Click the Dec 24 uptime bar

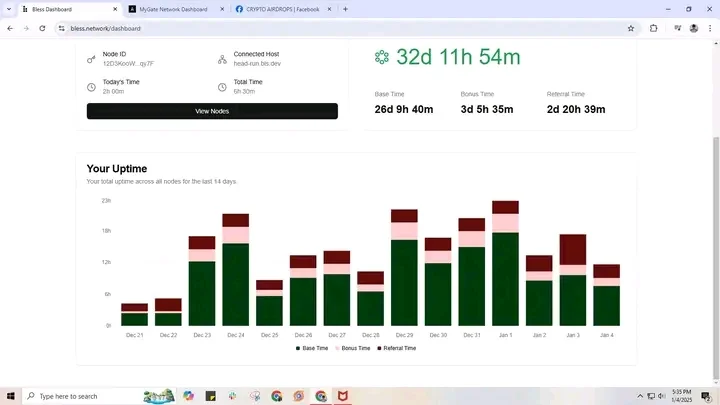[236, 270]
